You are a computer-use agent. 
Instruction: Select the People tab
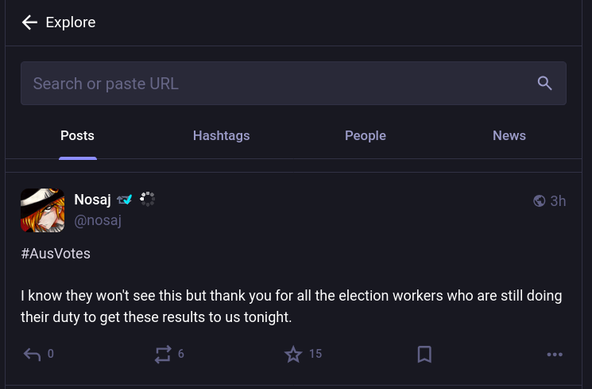365,136
